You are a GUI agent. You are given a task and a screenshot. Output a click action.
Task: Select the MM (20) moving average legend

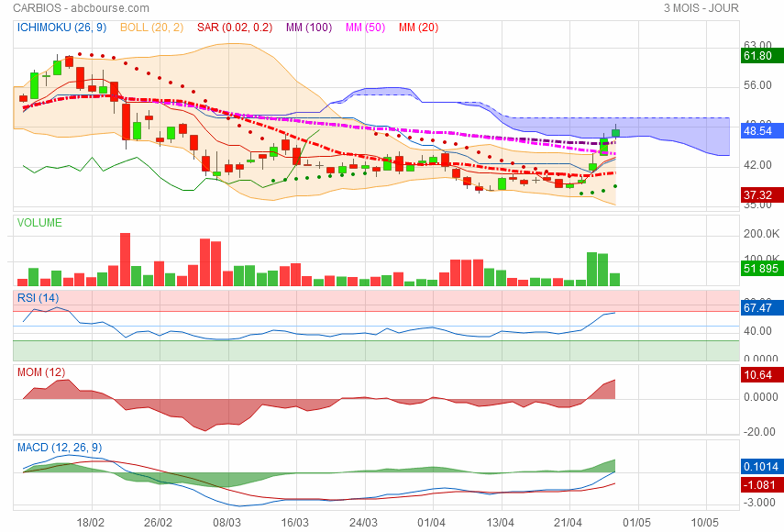(418, 28)
